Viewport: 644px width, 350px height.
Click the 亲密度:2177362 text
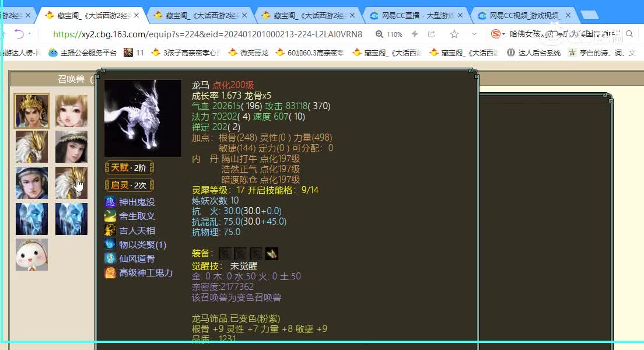tap(223, 287)
